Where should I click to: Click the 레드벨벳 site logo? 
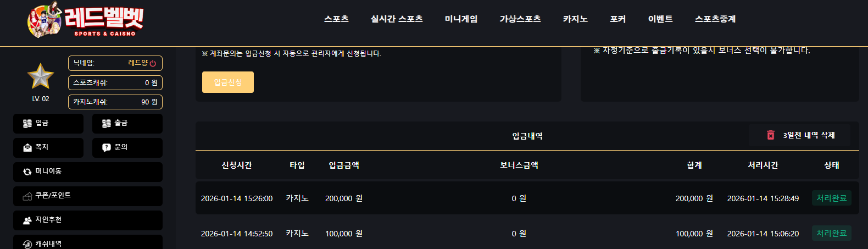[85, 20]
